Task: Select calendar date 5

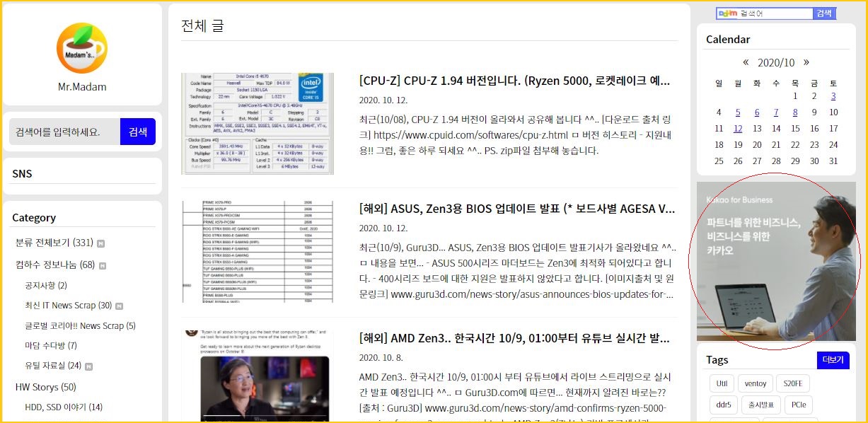Action: [x=738, y=112]
